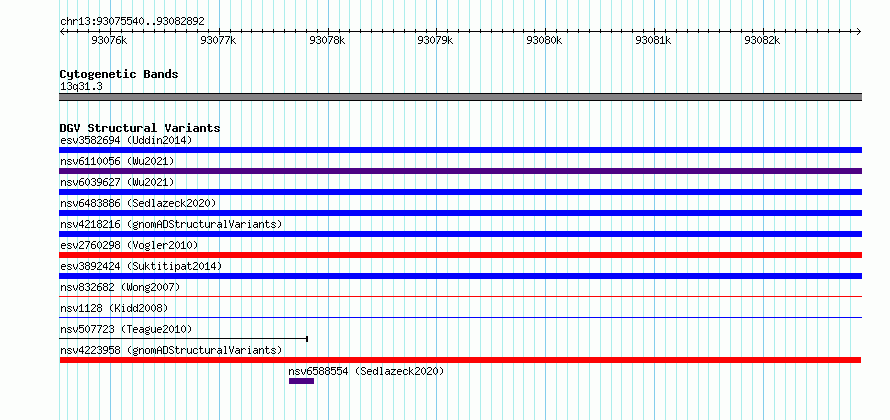
Task: Click the 93079k ruler tick label
Action: 435,41
